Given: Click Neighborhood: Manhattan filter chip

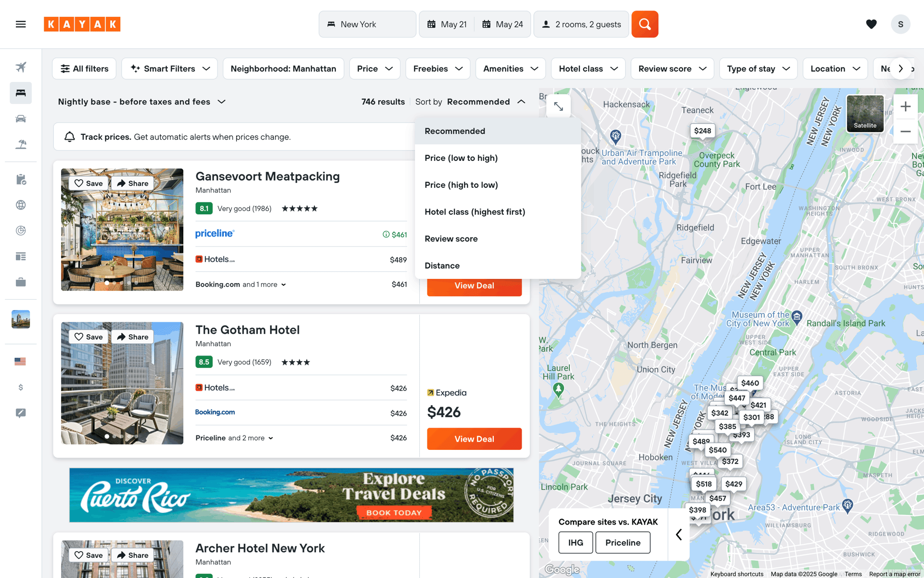Looking at the screenshot, I should 283,68.
